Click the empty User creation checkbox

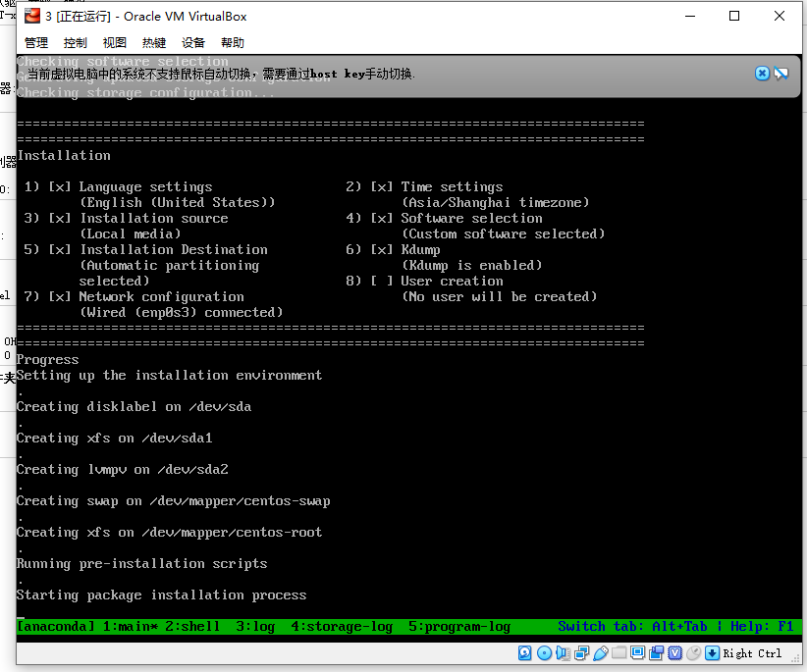382,281
